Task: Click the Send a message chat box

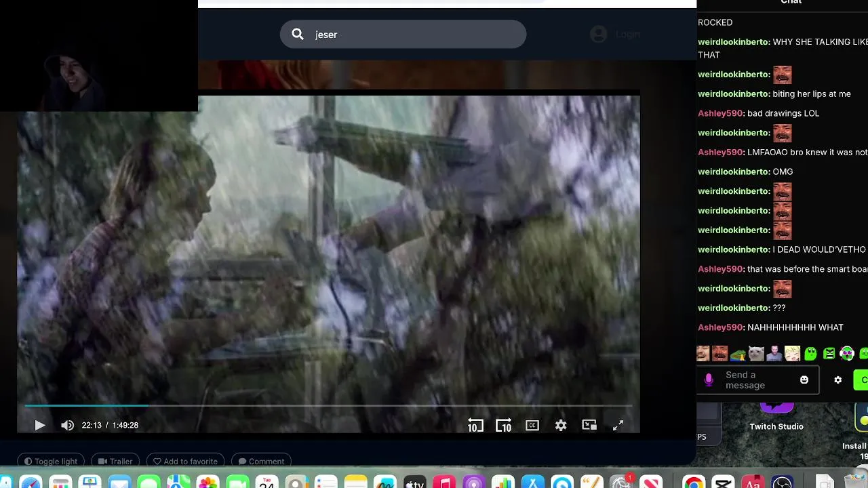Action: 758,380
